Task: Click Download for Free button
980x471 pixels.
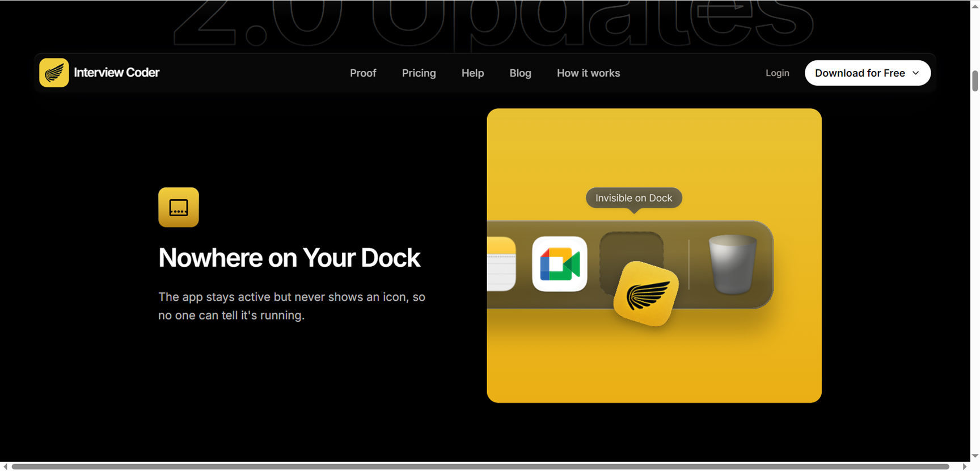Action: coord(868,73)
